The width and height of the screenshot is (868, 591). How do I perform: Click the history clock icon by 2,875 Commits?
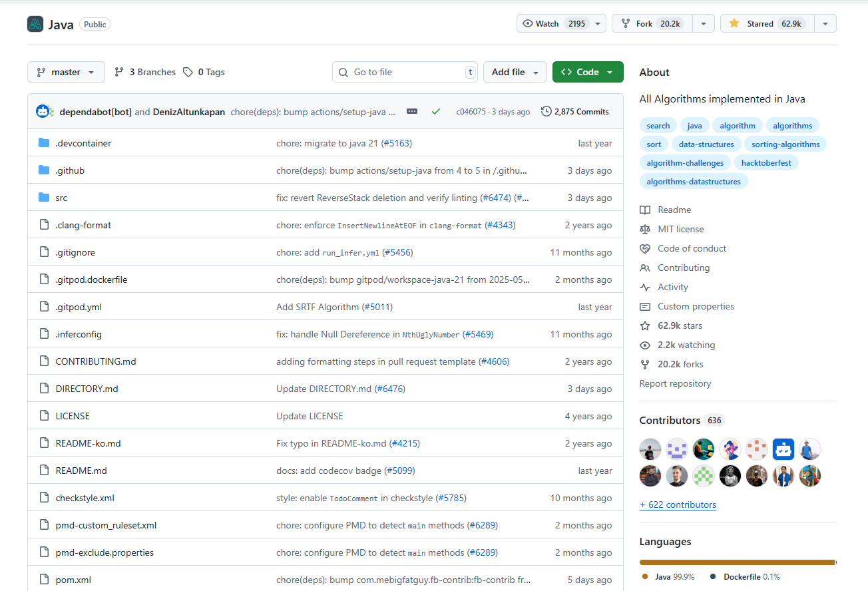[x=546, y=111]
